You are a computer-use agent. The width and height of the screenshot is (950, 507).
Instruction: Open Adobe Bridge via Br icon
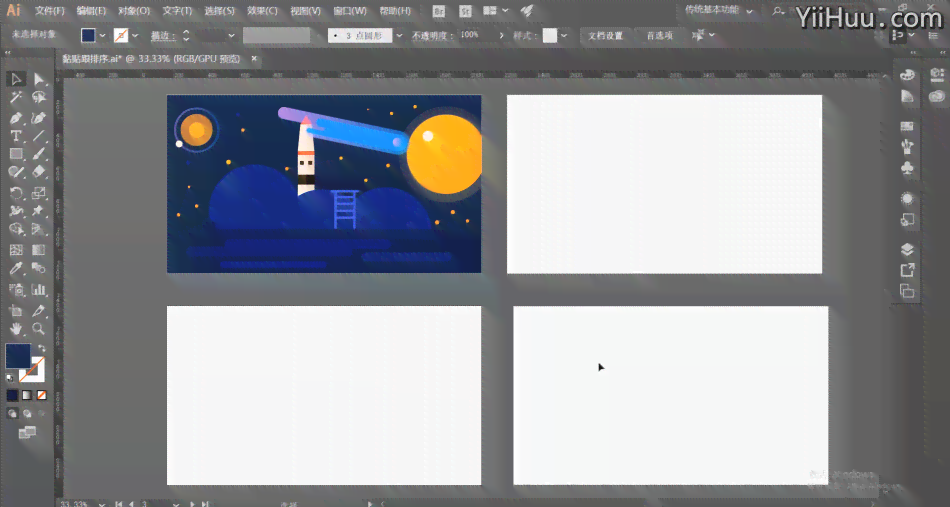[439, 11]
